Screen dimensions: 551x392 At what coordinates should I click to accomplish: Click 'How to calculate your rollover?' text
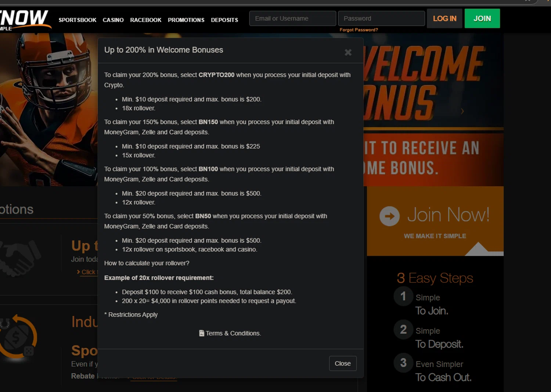[147, 263]
